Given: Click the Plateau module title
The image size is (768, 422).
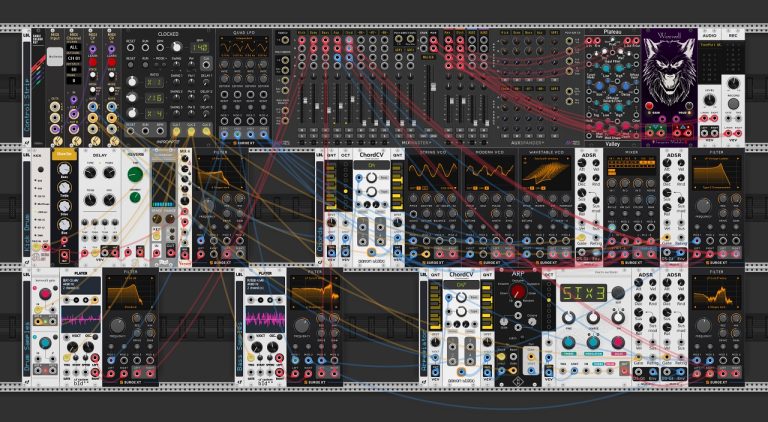Looking at the screenshot, I should pyautogui.click(x=612, y=32).
